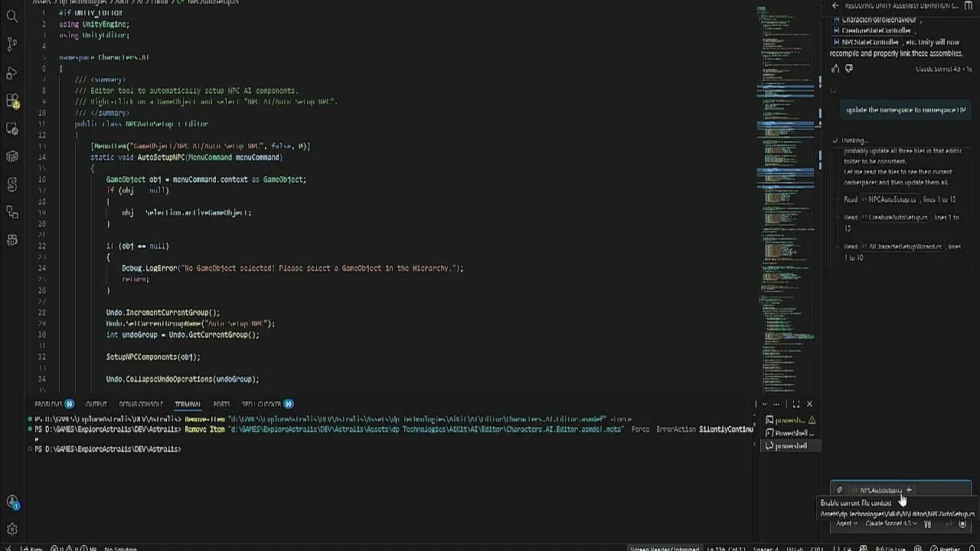Click the thumbs down on chat response
The width and height of the screenshot is (980, 551).
click(848, 68)
